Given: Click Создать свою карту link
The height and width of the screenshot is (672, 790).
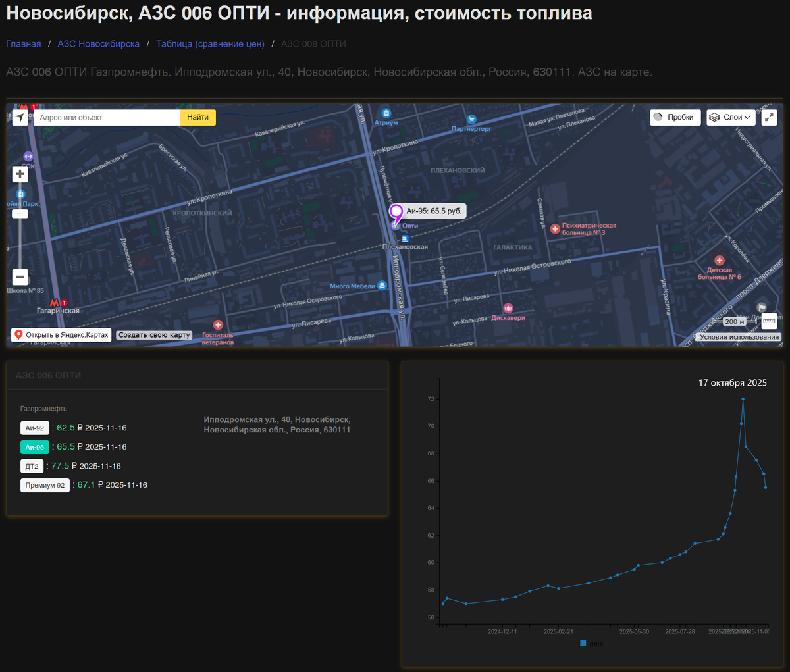Looking at the screenshot, I should (x=154, y=335).
